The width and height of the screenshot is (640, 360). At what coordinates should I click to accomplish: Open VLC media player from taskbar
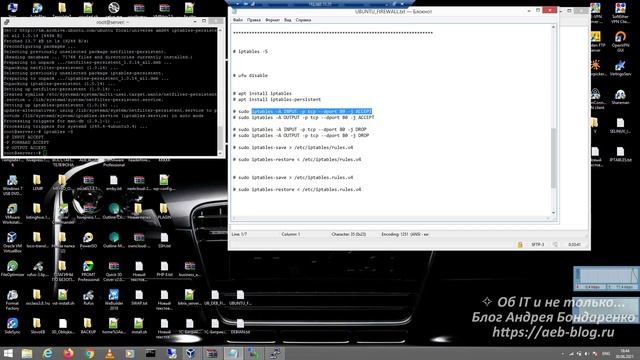click(x=109, y=353)
